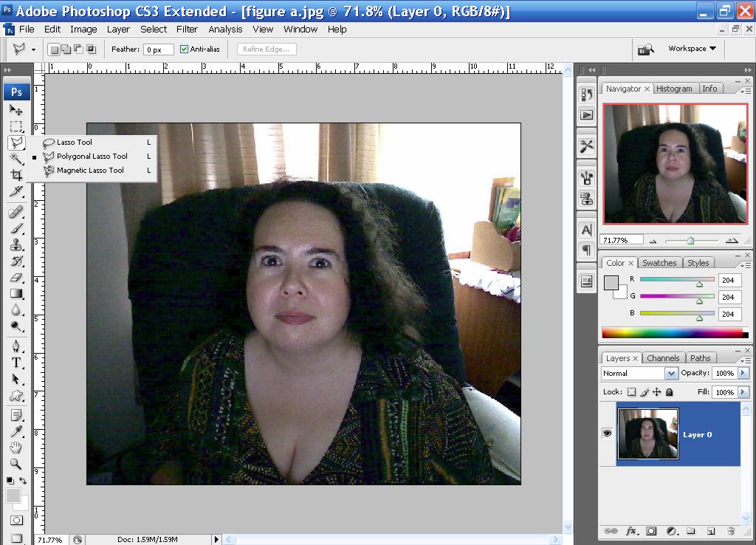Screen dimensions: 756x545
Task: Select the Hand tool
Action: click(16, 448)
